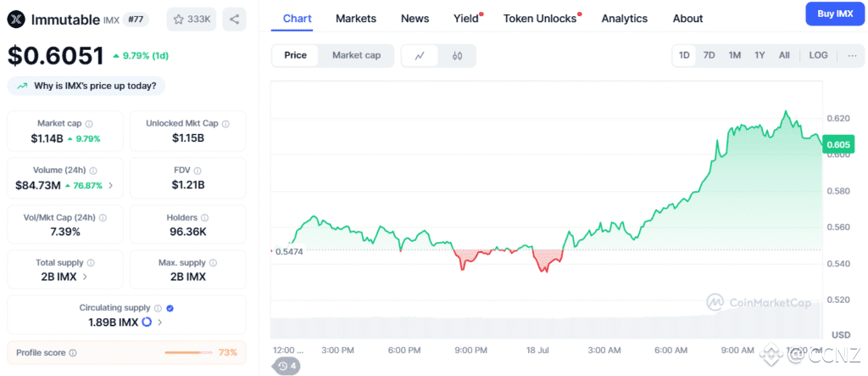Viewport: 868px width, 376px height.
Task: Switch to candlestick chart icon
Action: 457,55
